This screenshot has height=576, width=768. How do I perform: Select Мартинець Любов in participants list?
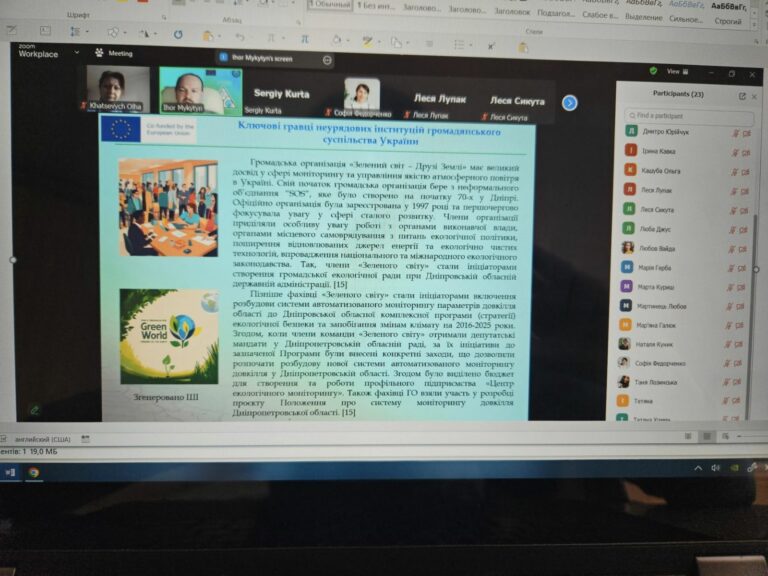click(x=683, y=306)
